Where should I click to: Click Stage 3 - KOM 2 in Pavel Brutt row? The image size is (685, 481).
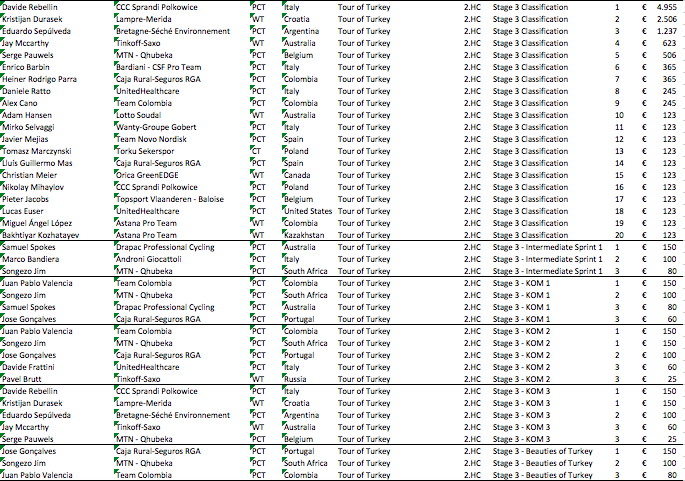(x=521, y=379)
